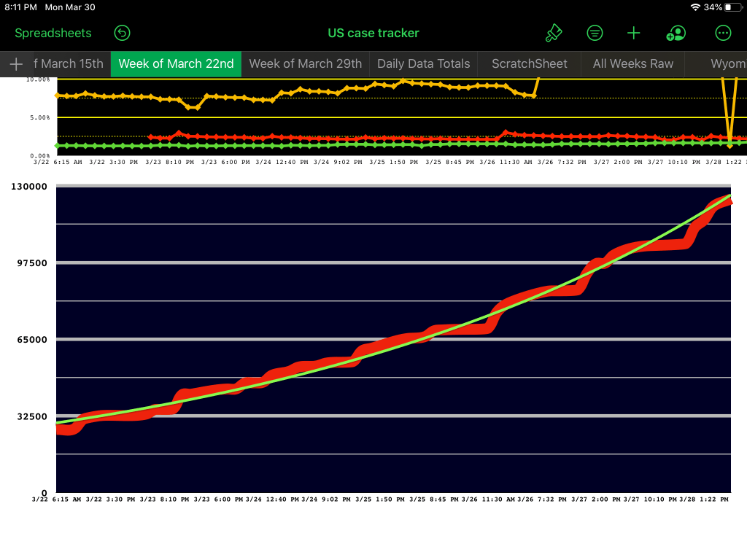Open the More options ellipsis menu
This screenshot has width=747, height=560.
pyautogui.click(x=723, y=33)
